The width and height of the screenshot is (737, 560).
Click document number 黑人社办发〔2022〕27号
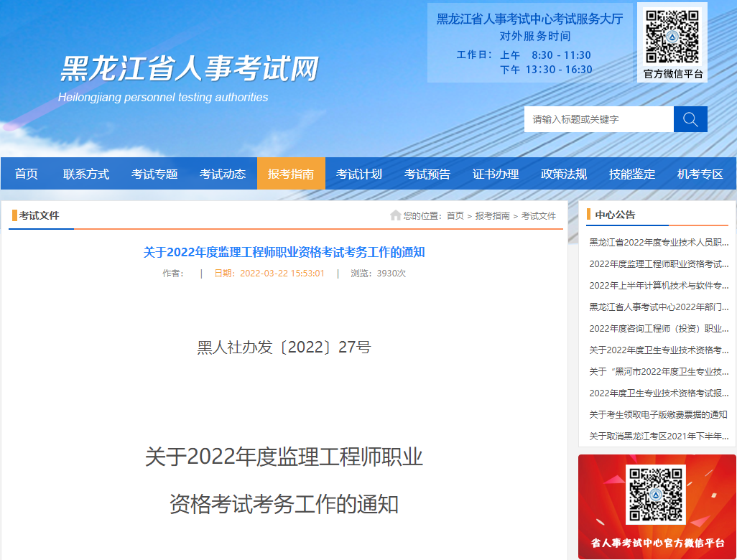tap(284, 347)
